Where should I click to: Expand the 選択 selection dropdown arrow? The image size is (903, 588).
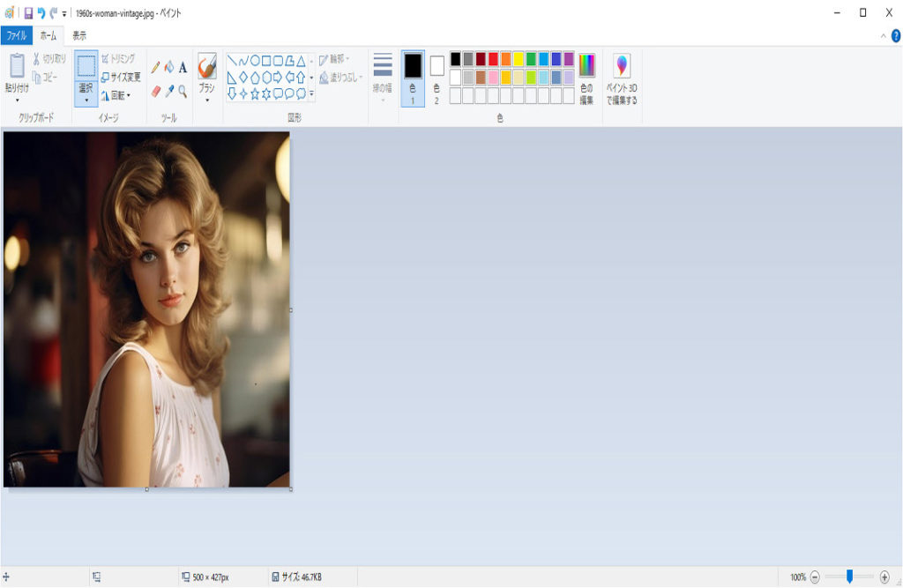(x=86, y=100)
